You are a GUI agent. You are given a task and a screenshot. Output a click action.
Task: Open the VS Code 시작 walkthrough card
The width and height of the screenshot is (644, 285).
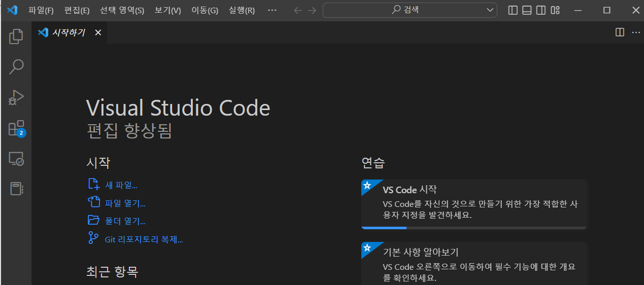click(x=474, y=204)
